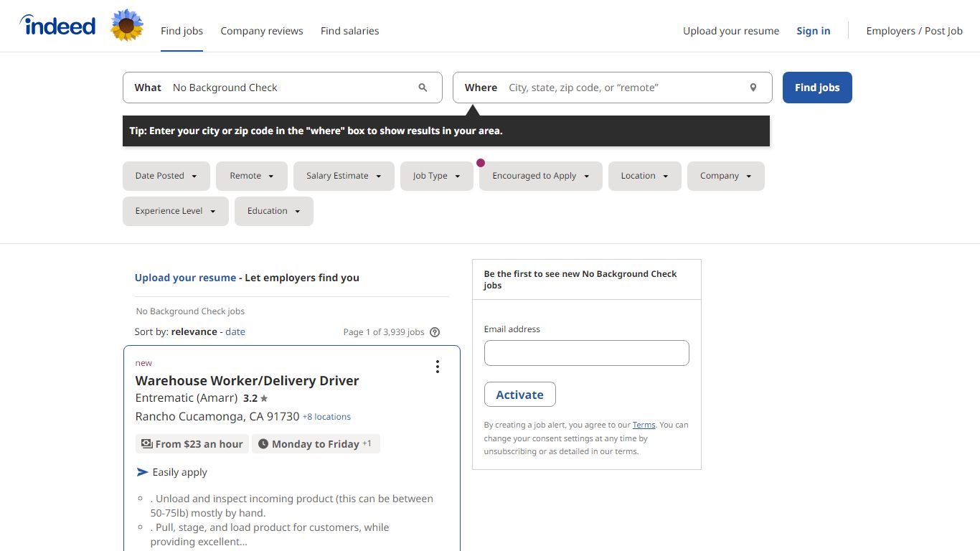
Task: Click the Activate job alert button
Action: pyautogui.click(x=520, y=395)
